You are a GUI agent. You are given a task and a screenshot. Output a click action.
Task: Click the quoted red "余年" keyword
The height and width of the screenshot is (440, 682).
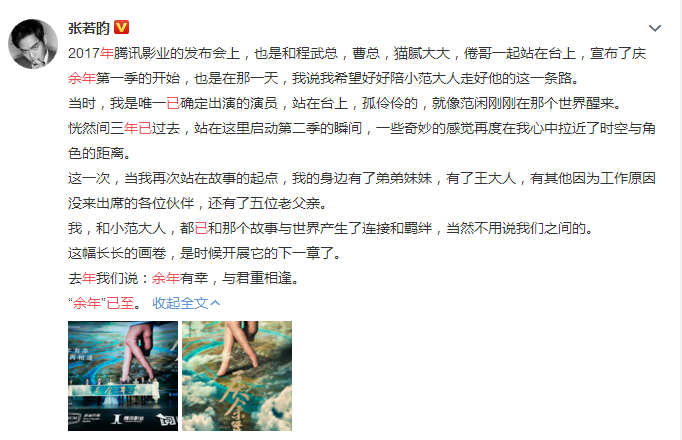[87, 303]
